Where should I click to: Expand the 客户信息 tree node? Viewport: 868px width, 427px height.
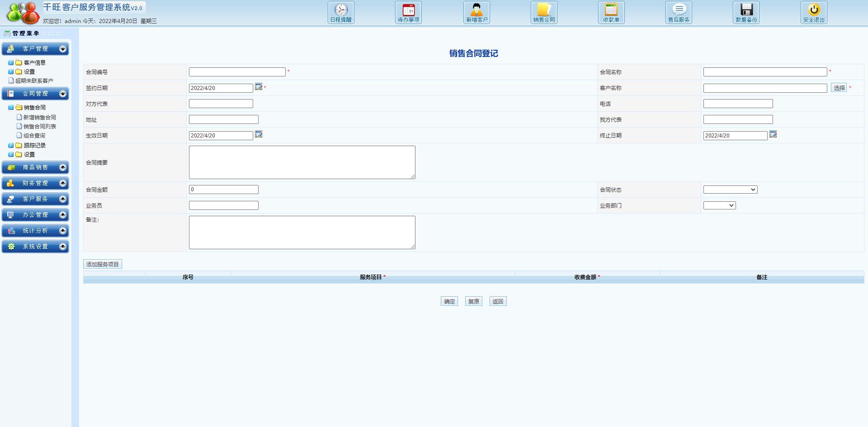[11, 63]
